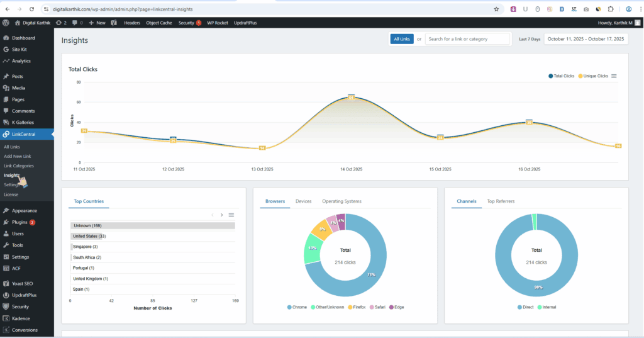This screenshot has height=338, width=644.
Task: Go to next page of Top Countries
Action: (221, 215)
